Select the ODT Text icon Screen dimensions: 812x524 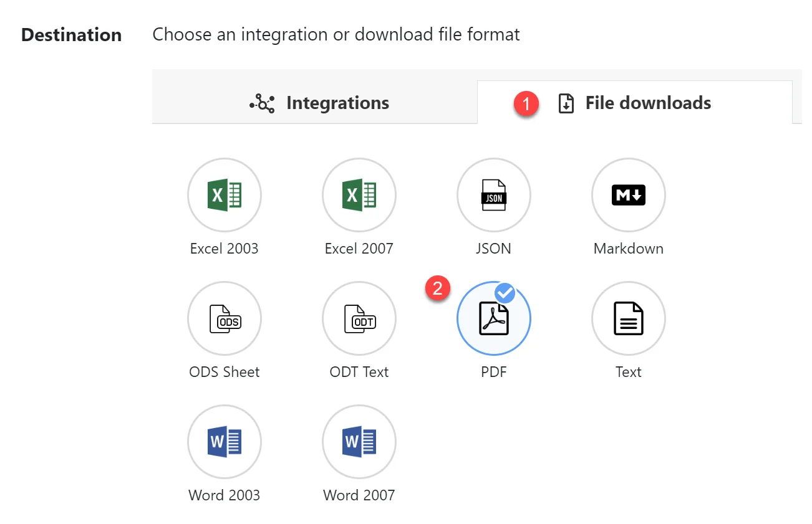click(359, 318)
